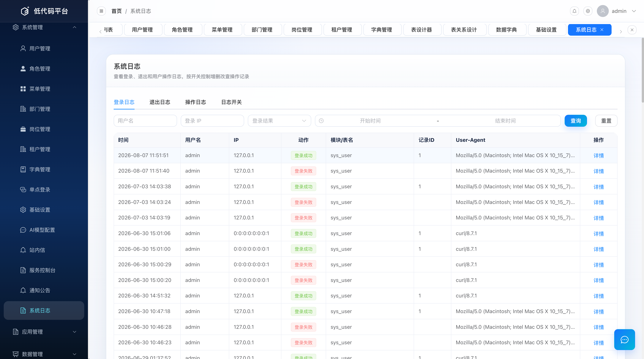Click the platform logo icon
644x359 pixels.
tap(25, 11)
